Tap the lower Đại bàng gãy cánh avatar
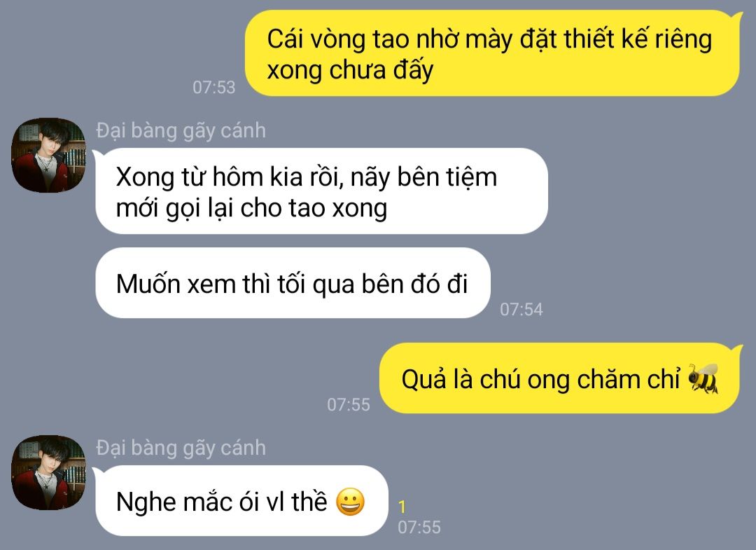756x550 pixels. [x=48, y=472]
